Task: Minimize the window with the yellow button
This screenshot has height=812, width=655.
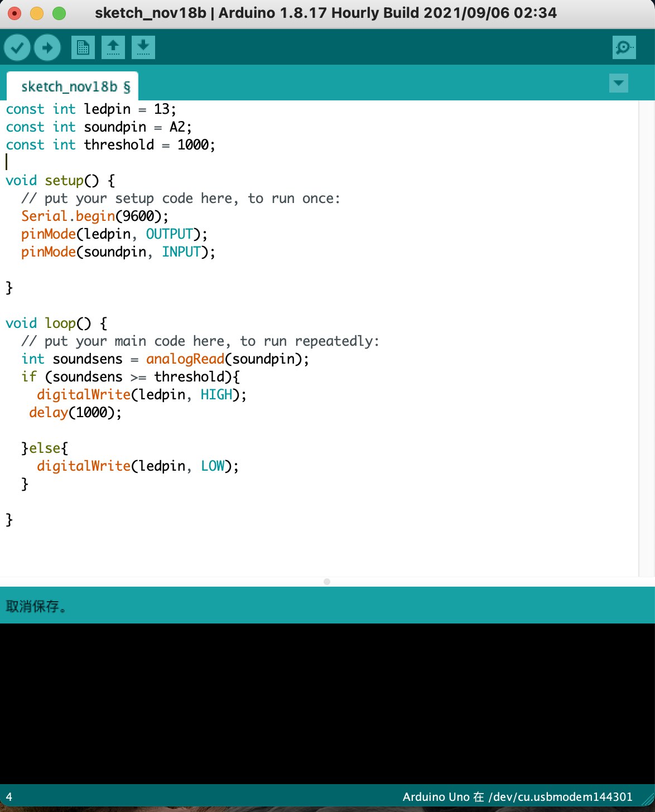Action: coord(37,13)
